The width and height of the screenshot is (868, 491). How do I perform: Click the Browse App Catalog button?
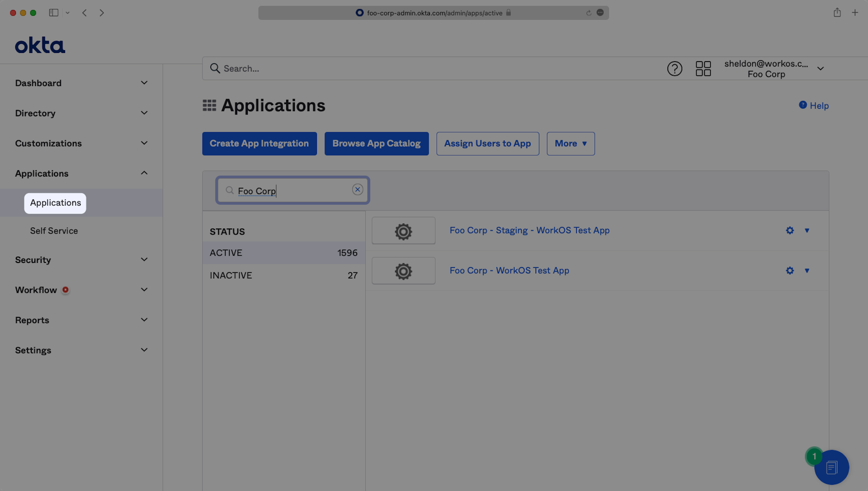[x=376, y=143]
